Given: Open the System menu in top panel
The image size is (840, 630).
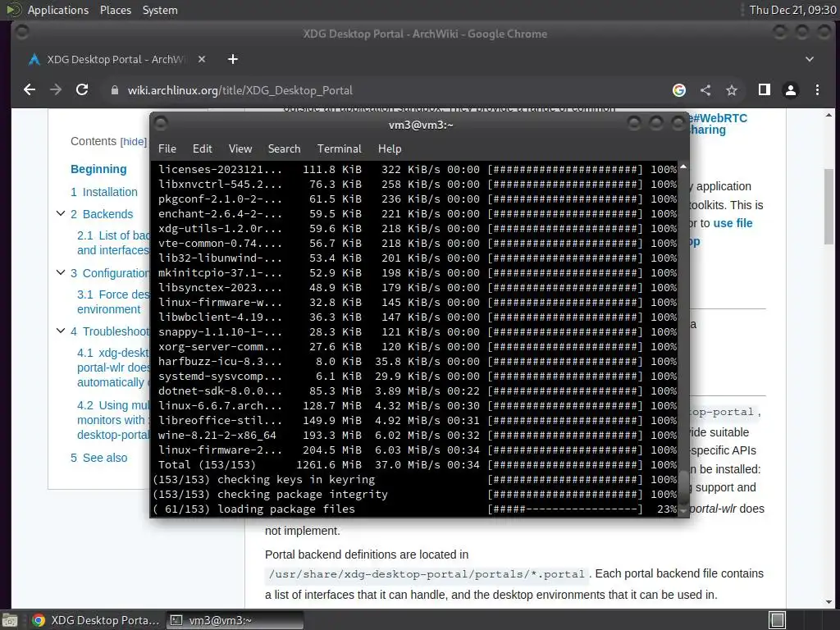Looking at the screenshot, I should 160,10.
